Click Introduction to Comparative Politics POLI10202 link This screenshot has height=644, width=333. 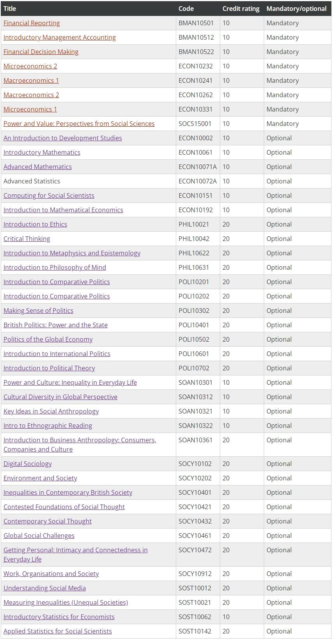[57, 296]
